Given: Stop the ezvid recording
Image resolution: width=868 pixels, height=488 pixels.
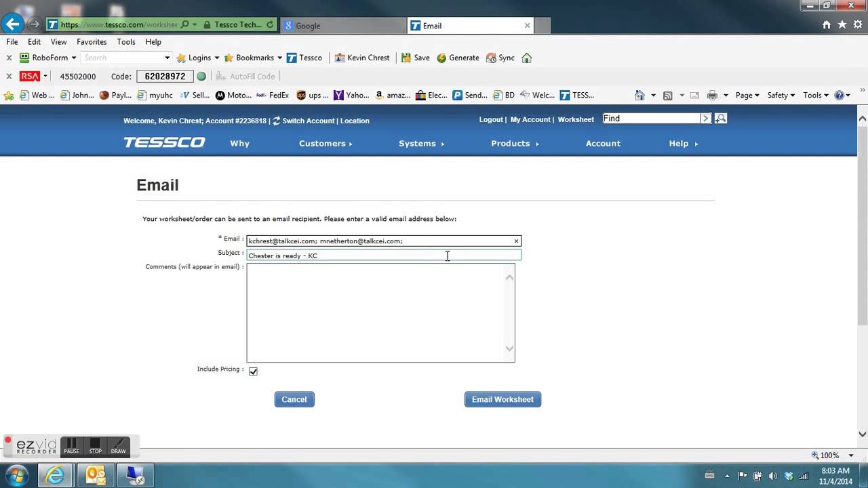Looking at the screenshot, I should coord(95,446).
